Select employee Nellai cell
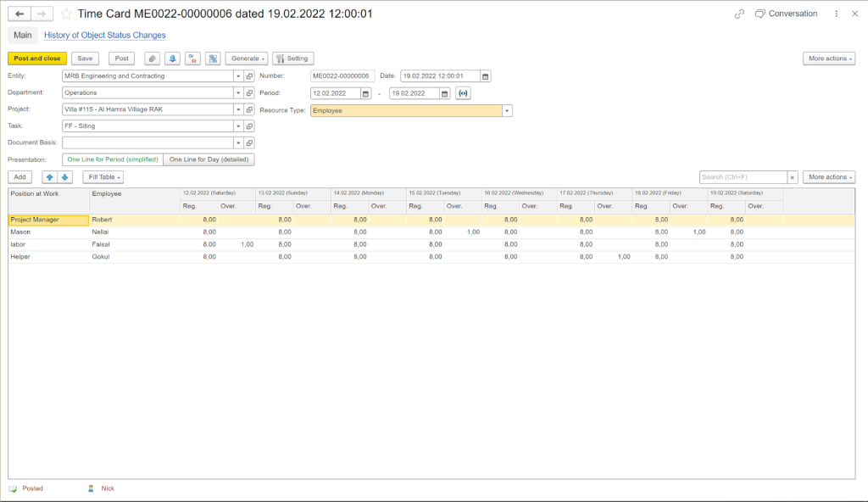868x502 pixels. point(135,232)
